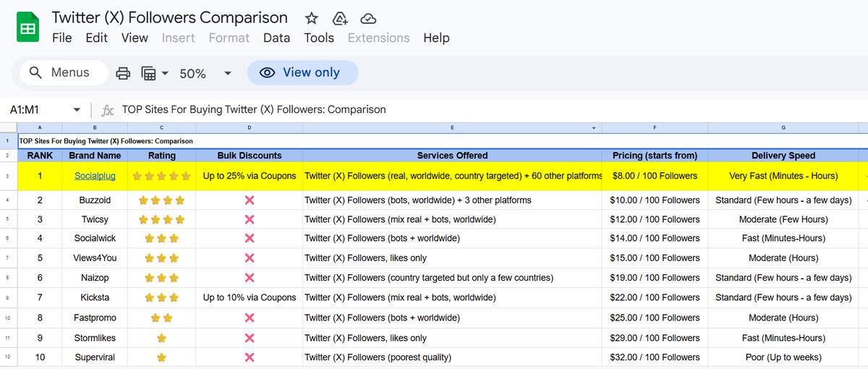Select the Brand Name header cell
The image size is (868, 369).
pyautogui.click(x=95, y=156)
